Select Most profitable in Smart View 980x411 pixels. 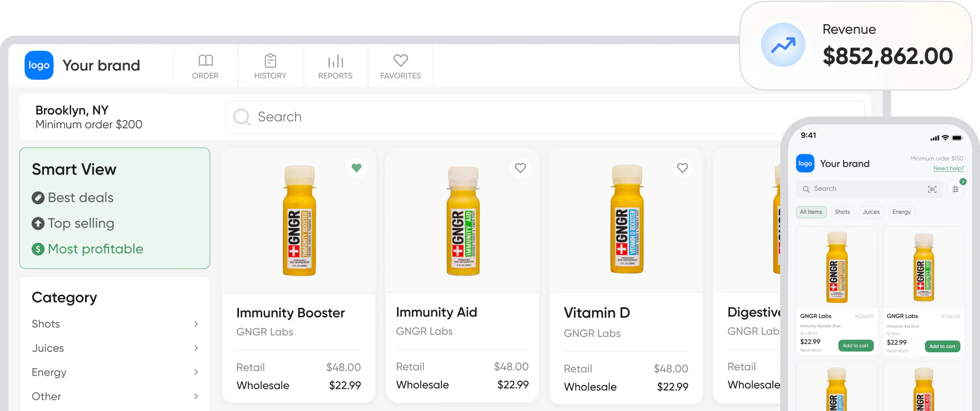tap(95, 249)
